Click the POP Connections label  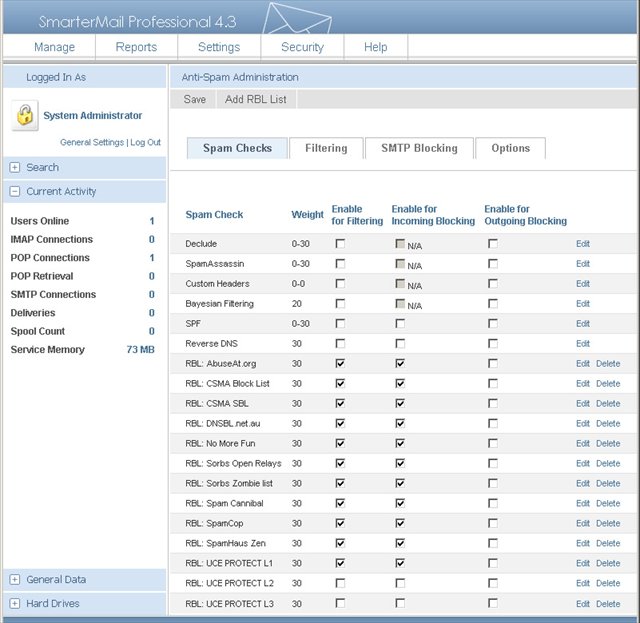[x=50, y=258]
